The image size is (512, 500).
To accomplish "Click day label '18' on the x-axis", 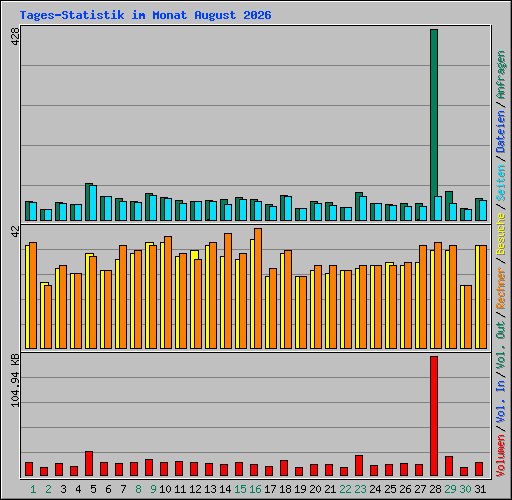I will point(285,489).
